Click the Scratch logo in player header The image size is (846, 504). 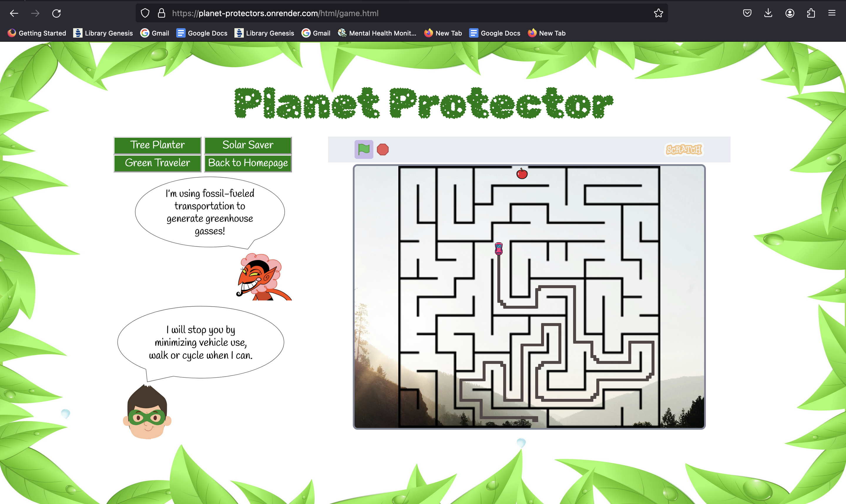coord(683,149)
